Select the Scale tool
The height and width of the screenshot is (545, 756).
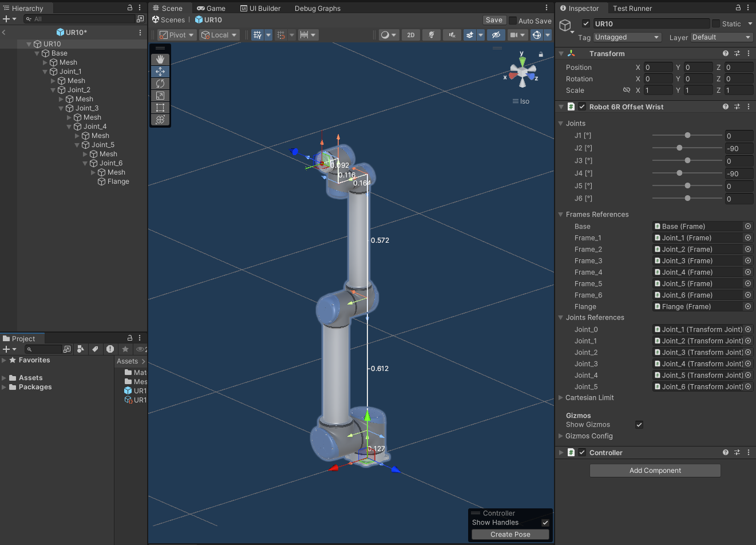click(x=160, y=96)
